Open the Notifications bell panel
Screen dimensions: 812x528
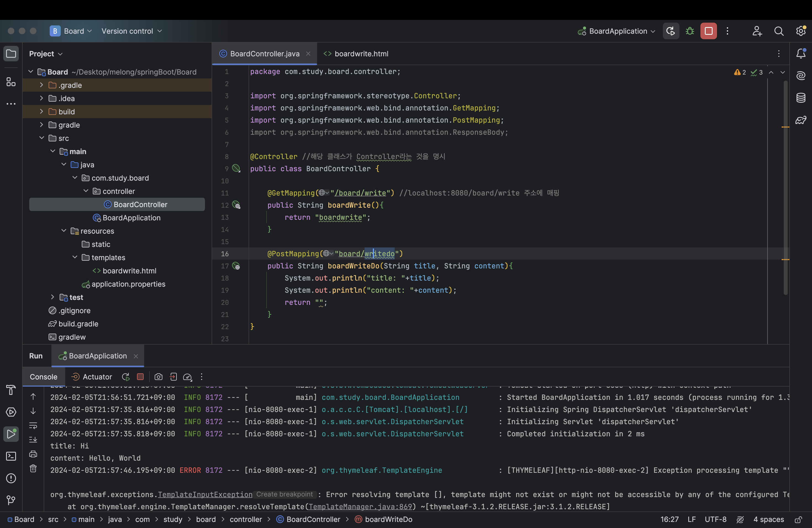click(x=801, y=54)
